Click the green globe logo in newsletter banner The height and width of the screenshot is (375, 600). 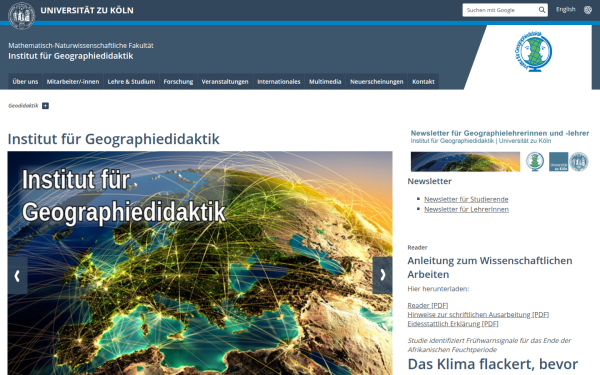(x=535, y=161)
